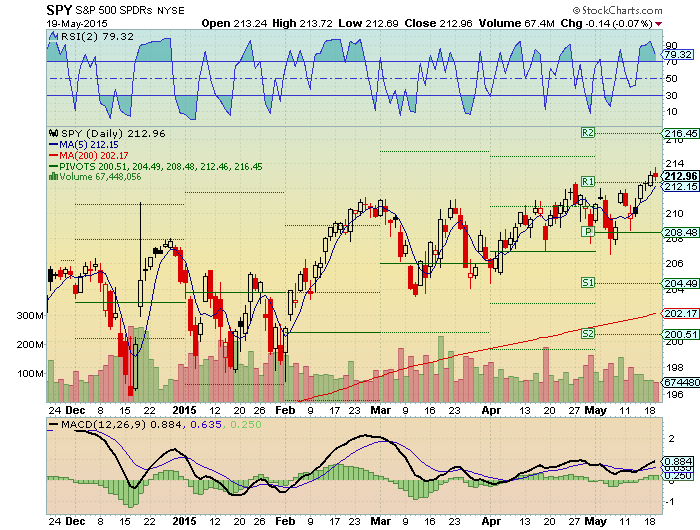Click the SPY (Daily) 212.96 legend

click(113, 134)
